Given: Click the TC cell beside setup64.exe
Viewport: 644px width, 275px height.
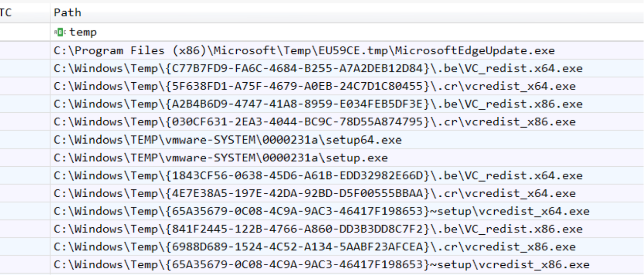Looking at the screenshot, I should click(x=25, y=140).
